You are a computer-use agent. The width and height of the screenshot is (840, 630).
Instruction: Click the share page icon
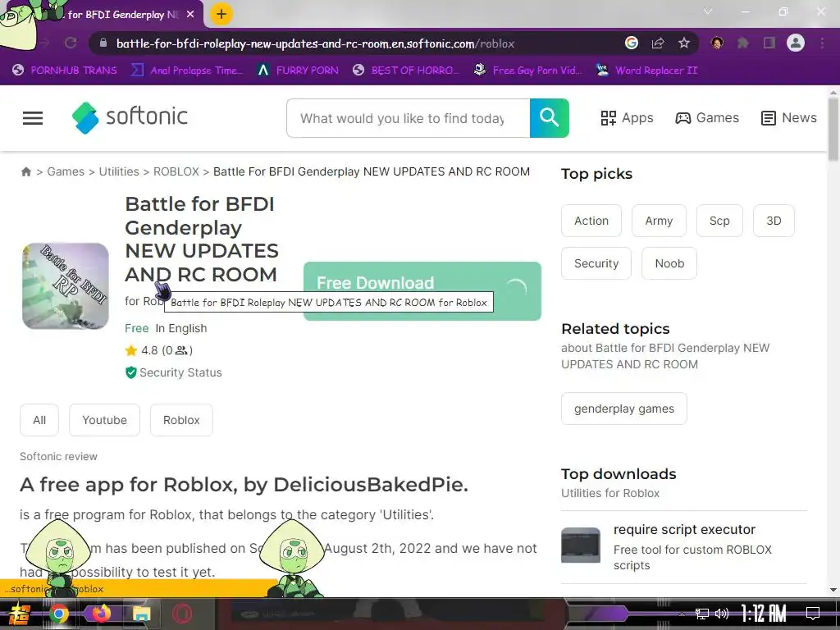tap(658, 43)
